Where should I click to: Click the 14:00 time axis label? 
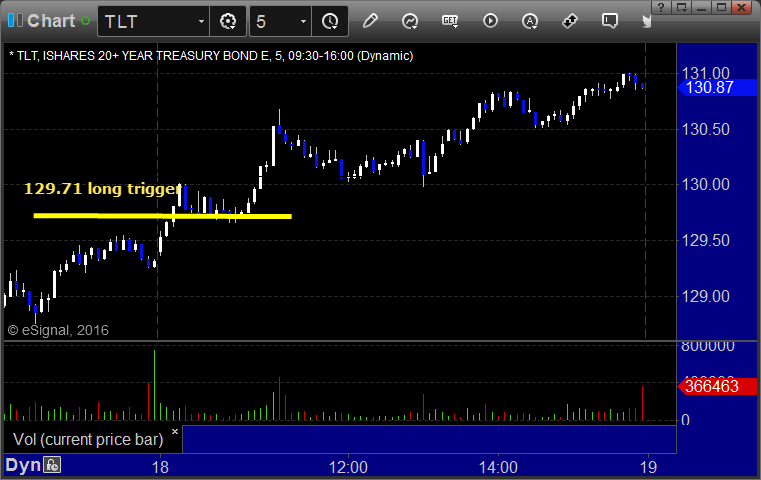(498, 467)
